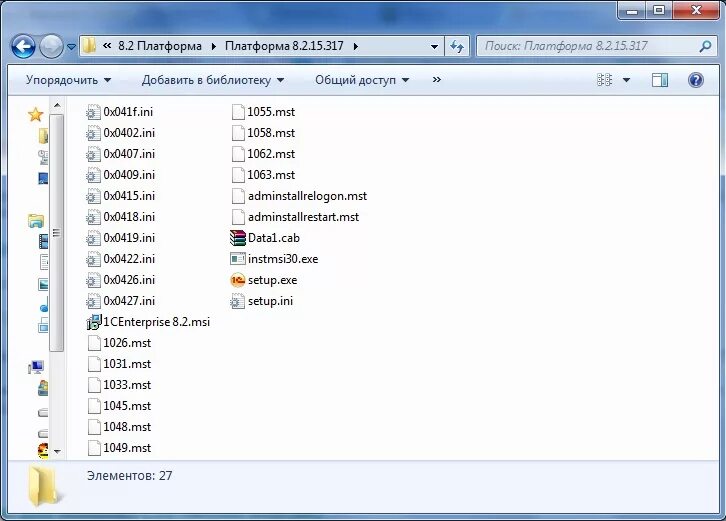
Task: Select the Libraries icon in the sidebar
Action: click(36, 221)
